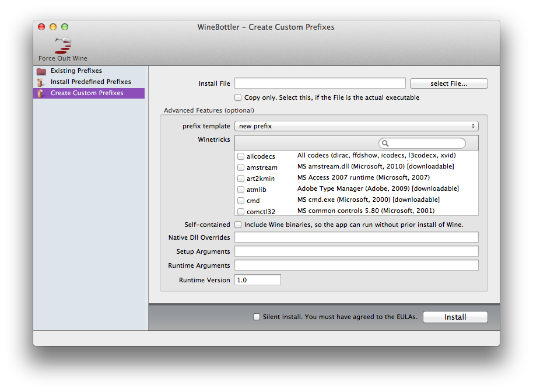This screenshot has width=533, height=392.
Task: Minimize the window with the yellow button
Action: click(53, 27)
